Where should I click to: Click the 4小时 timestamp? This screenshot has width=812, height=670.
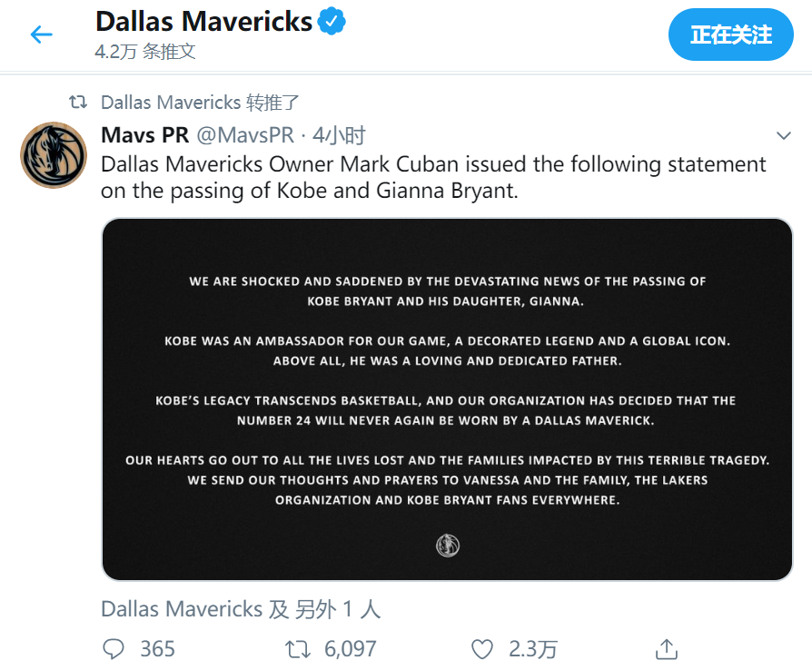[339, 135]
